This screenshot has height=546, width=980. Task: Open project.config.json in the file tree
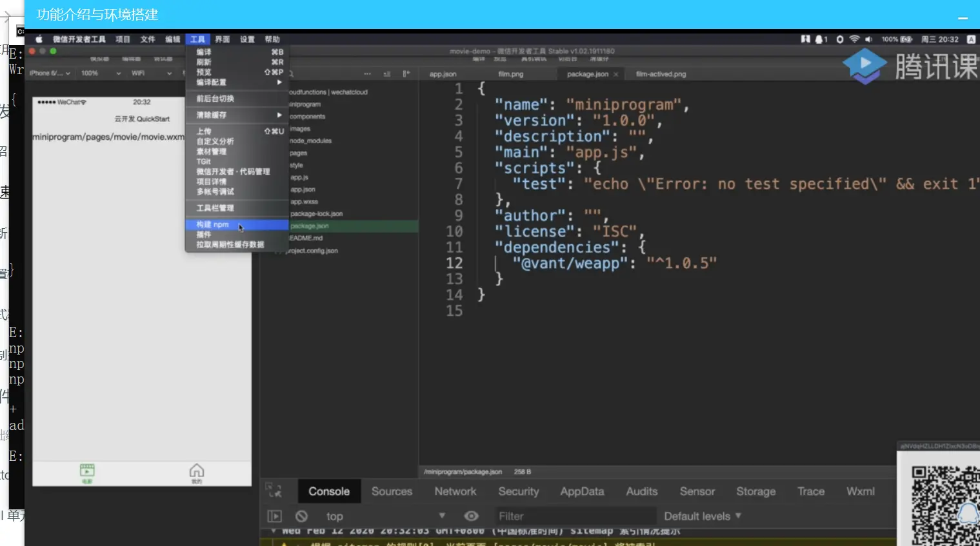point(312,251)
